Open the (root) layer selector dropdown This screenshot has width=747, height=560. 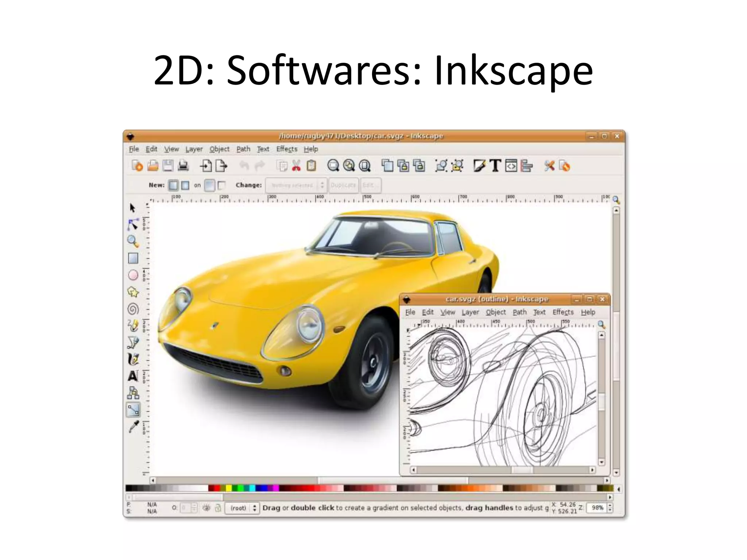[243, 507]
